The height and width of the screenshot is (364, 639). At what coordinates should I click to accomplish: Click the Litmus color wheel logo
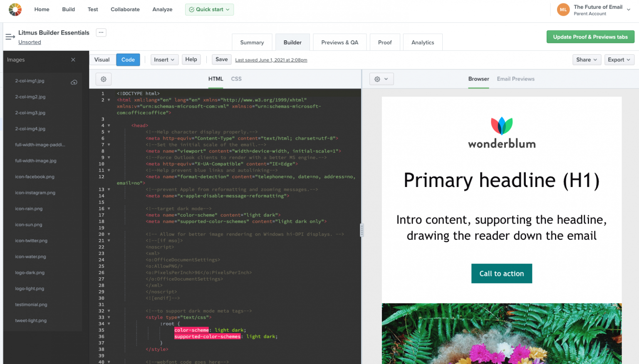tap(15, 9)
